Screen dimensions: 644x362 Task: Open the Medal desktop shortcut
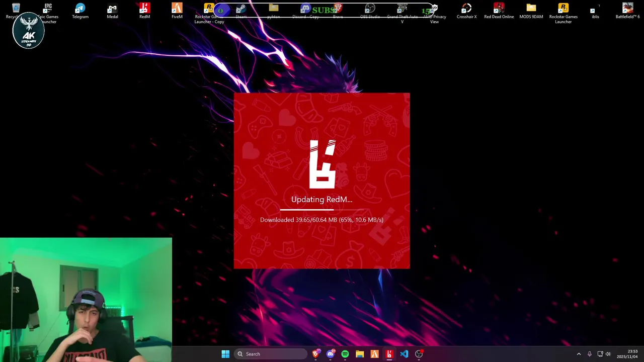(112, 11)
